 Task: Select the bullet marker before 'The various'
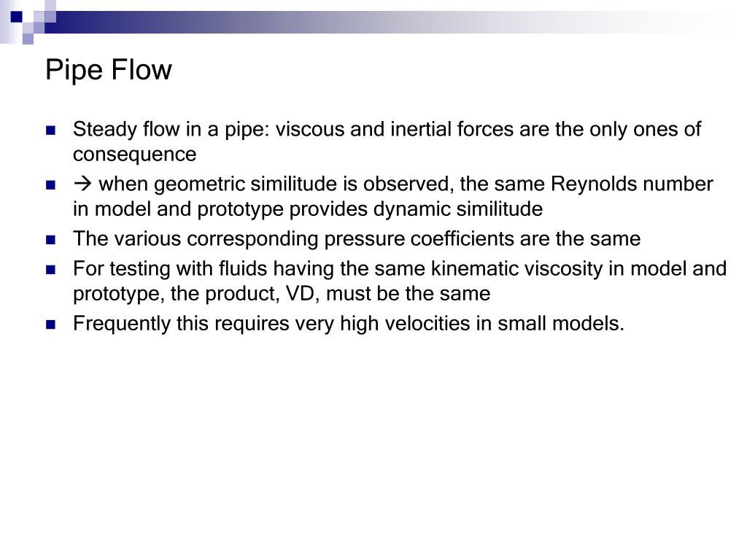pos(50,239)
